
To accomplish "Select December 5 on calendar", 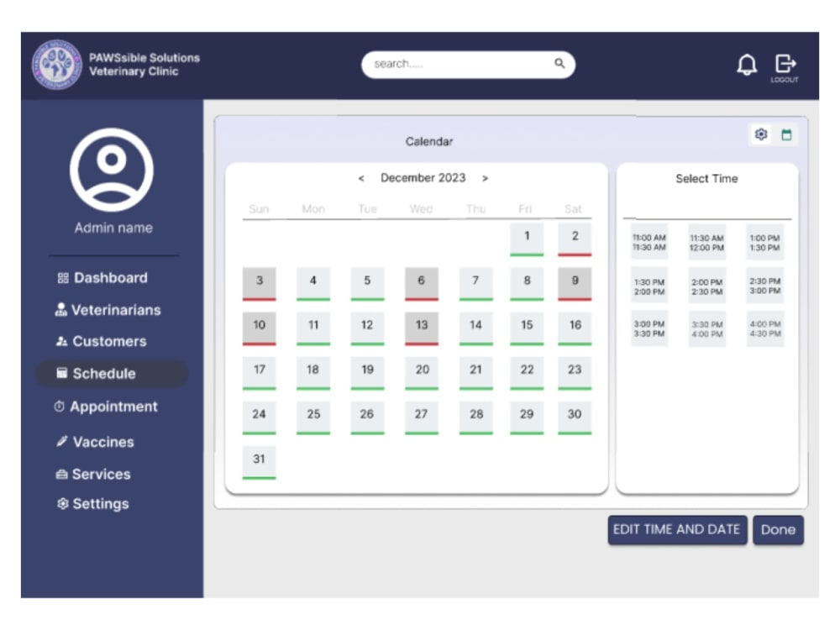I will tap(367, 283).
